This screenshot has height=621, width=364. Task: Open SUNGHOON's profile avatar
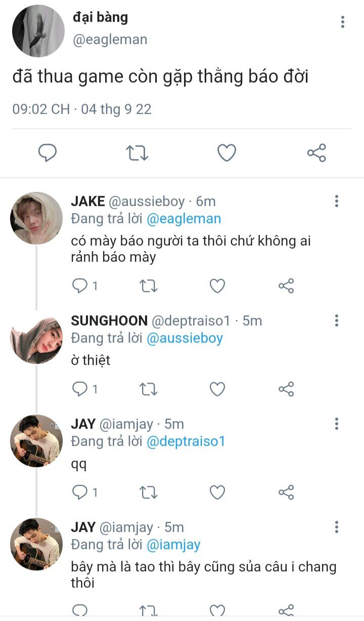coord(36,340)
